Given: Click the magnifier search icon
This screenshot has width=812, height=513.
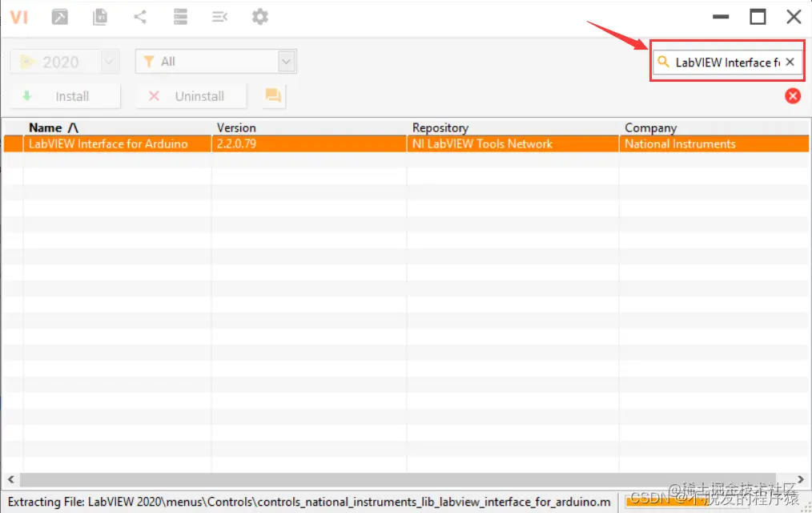Looking at the screenshot, I should click(663, 62).
